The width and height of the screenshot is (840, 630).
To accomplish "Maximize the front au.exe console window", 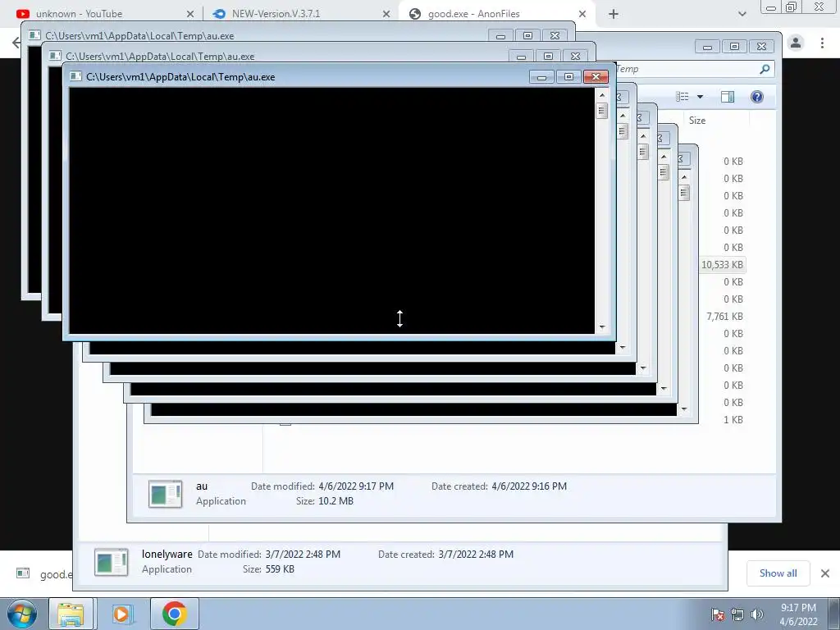I will tap(569, 77).
